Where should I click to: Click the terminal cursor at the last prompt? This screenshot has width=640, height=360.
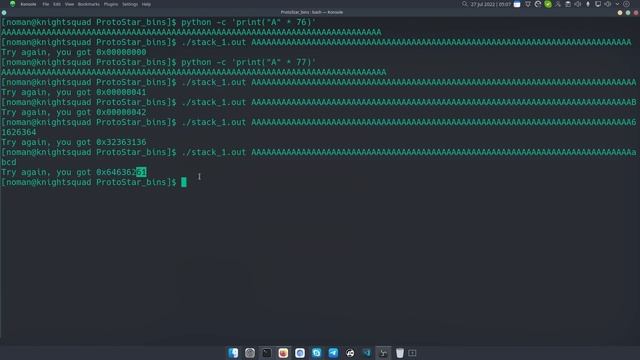pos(184,182)
